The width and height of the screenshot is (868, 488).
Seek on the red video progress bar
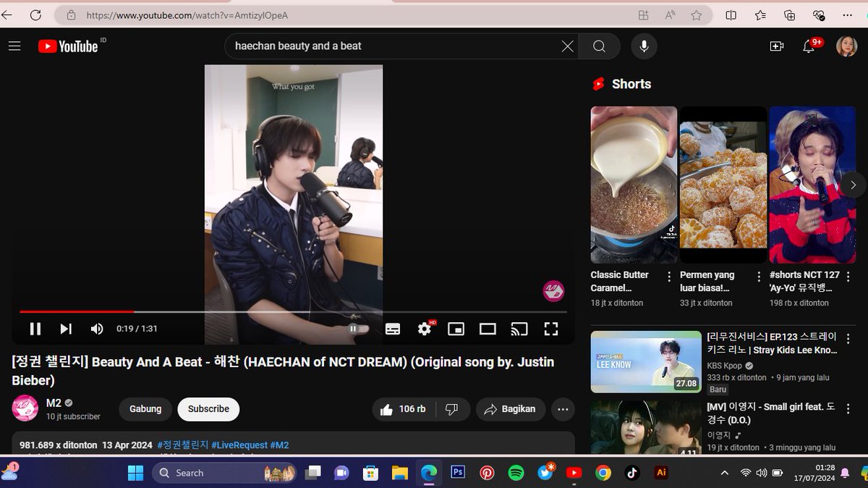[293, 312]
